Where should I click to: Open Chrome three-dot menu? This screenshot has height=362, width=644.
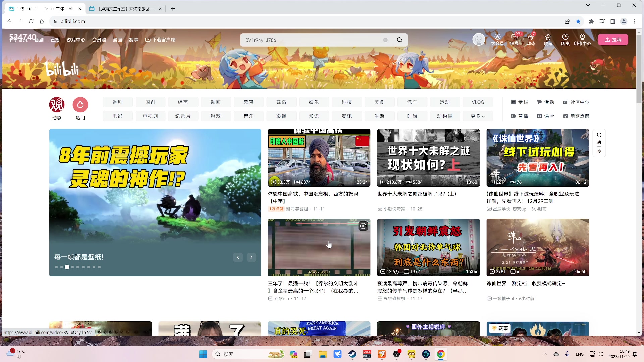(634, 21)
